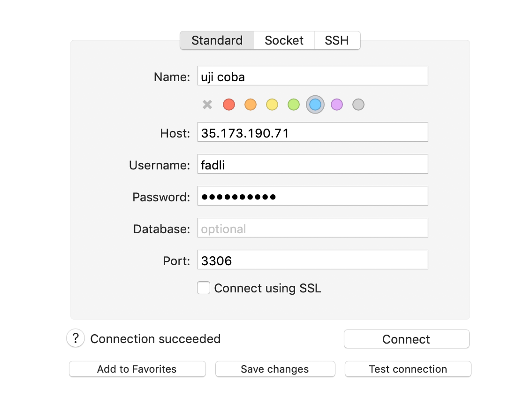
Task: Select the orange connection color dot
Action: (251, 104)
